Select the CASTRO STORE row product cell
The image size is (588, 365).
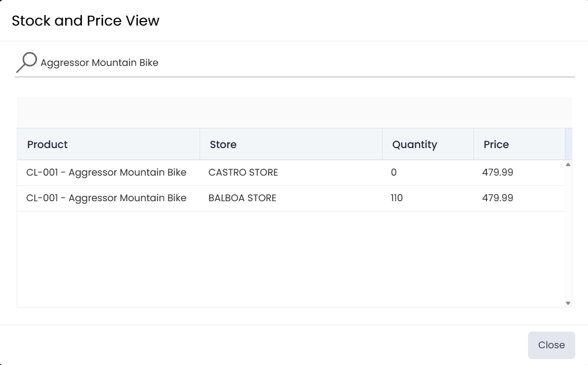[x=106, y=173]
